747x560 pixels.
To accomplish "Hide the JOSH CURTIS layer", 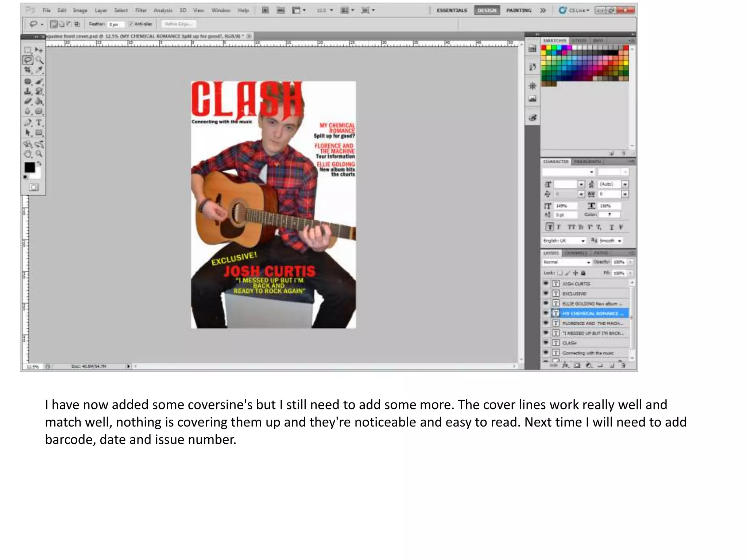I will [x=546, y=283].
